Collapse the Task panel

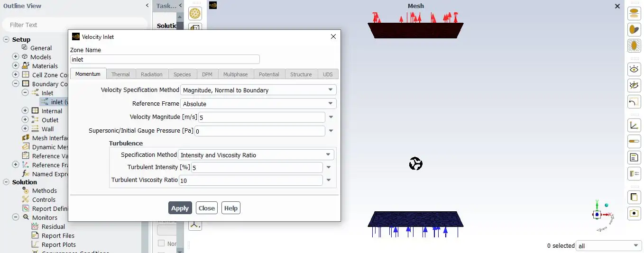(180, 6)
